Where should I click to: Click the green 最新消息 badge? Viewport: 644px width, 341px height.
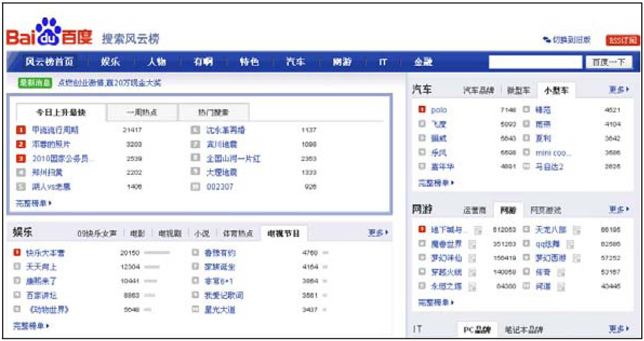(x=35, y=83)
